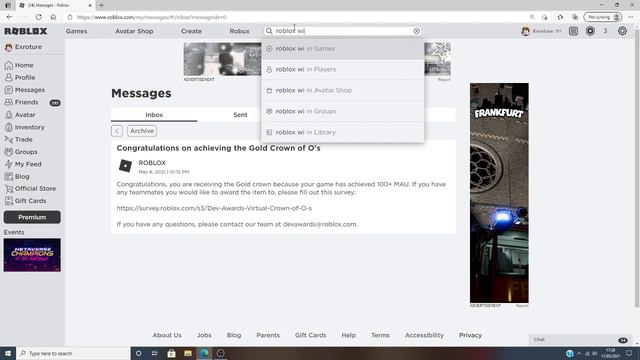Open the Accessibility footer link
640x360 pixels.
click(x=424, y=335)
